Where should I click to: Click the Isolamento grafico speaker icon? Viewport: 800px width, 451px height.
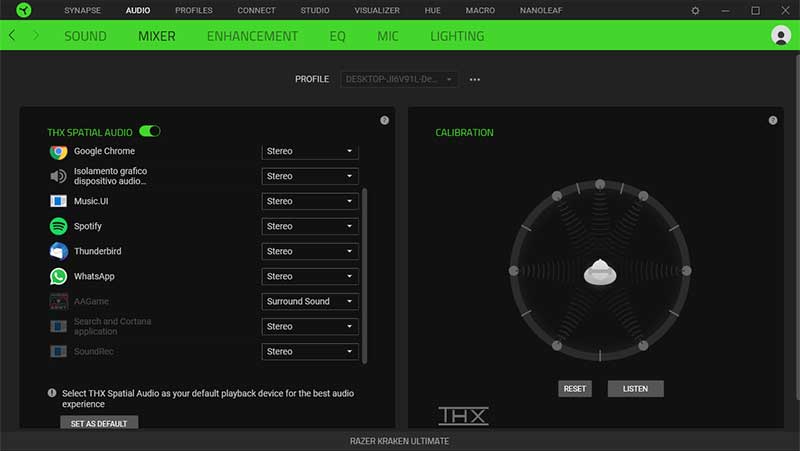point(58,176)
